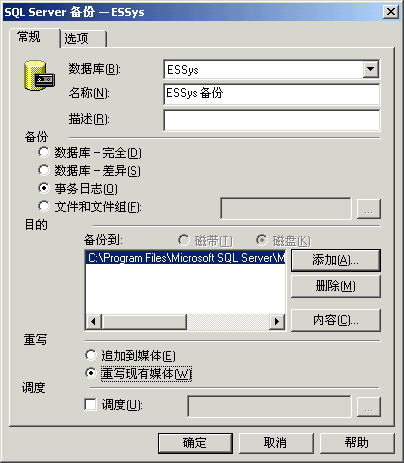Image resolution: width=404 pixels, height=463 pixels.
Task: Click the horizontal scrollbar track in destination list
Action: 228,322
